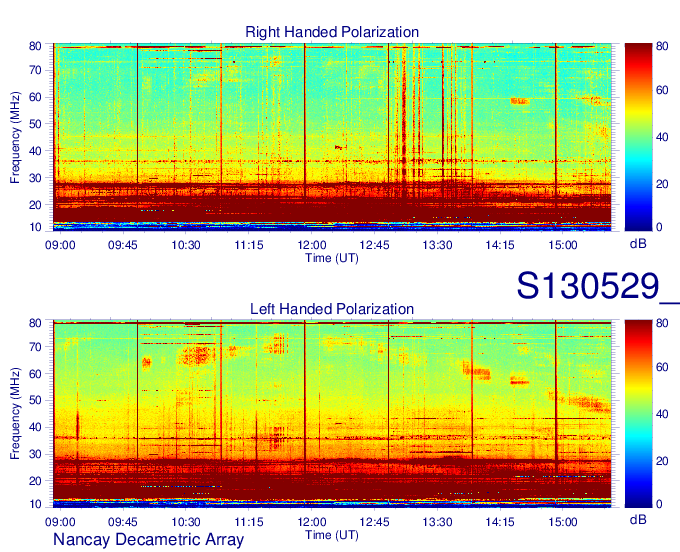The width and height of the screenshot is (680, 552).
Task: Click the 14:15 time tick of the right-handed plot
Action: (x=500, y=245)
